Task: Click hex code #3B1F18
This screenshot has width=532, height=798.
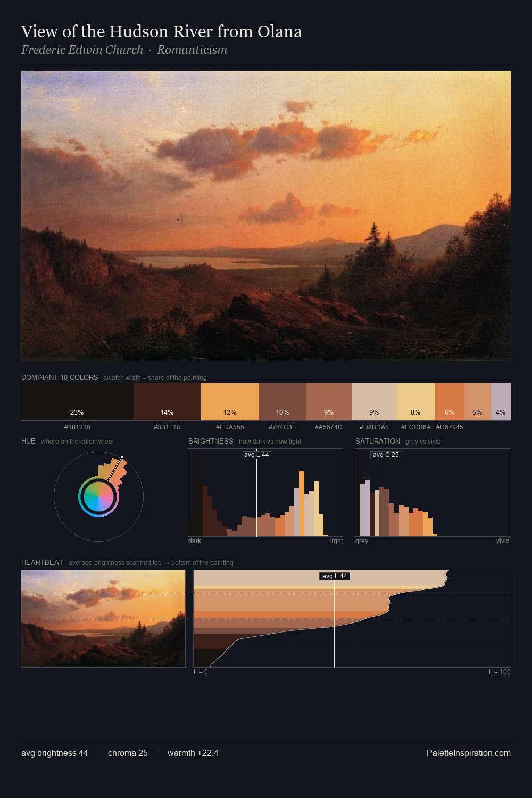Action: pyautogui.click(x=167, y=427)
